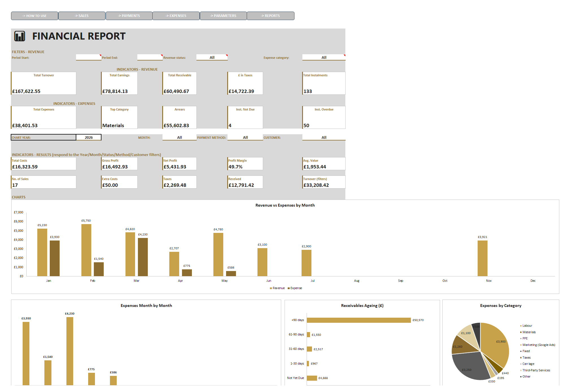Select the Total Expenses value £38,401.53
570x392 pixels.
(25, 125)
